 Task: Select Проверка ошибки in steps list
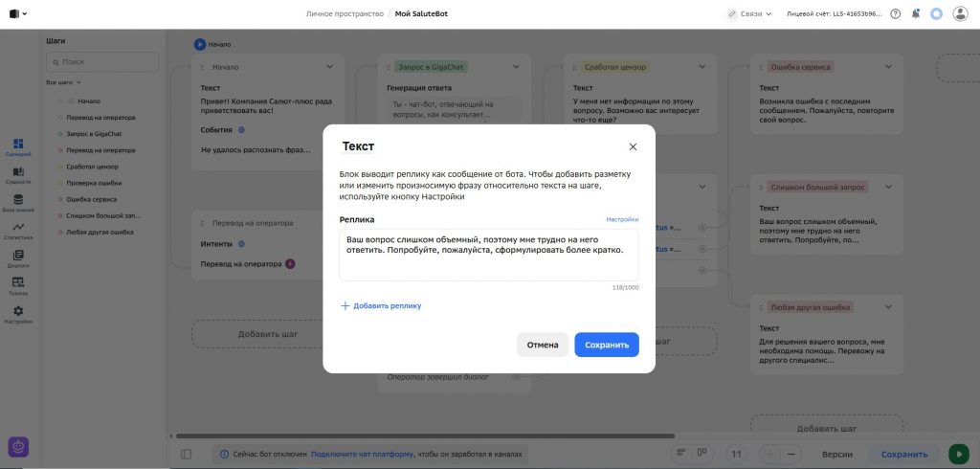click(x=94, y=183)
